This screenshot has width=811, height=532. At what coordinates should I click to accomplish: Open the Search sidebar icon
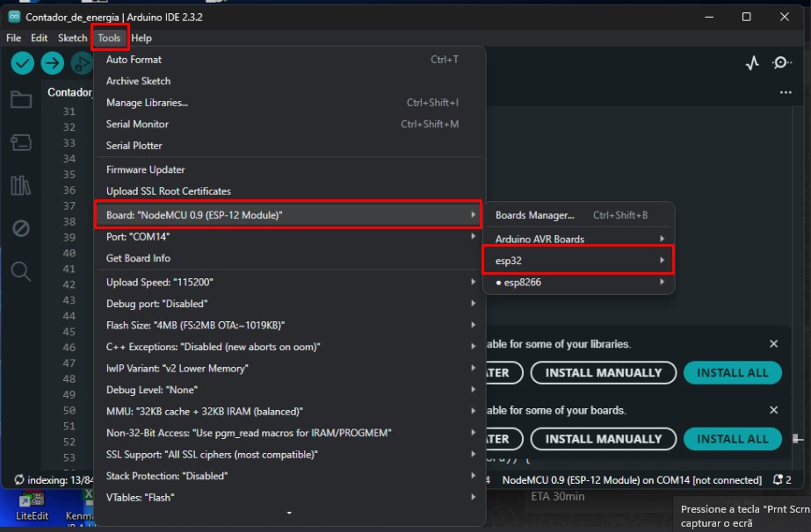click(x=22, y=271)
